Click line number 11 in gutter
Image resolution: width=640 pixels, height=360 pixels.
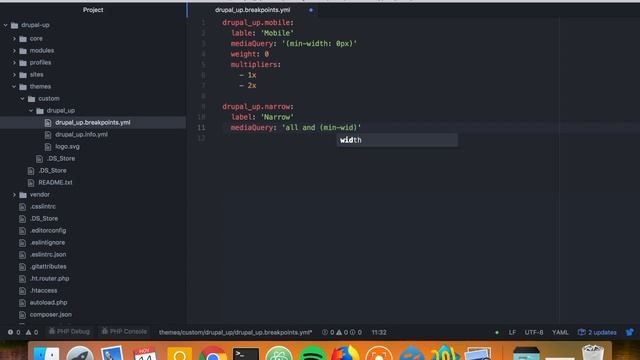click(201, 128)
